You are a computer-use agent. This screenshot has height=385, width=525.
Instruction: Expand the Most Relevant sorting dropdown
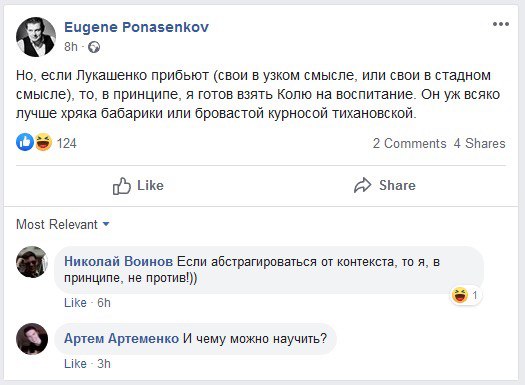(x=63, y=224)
